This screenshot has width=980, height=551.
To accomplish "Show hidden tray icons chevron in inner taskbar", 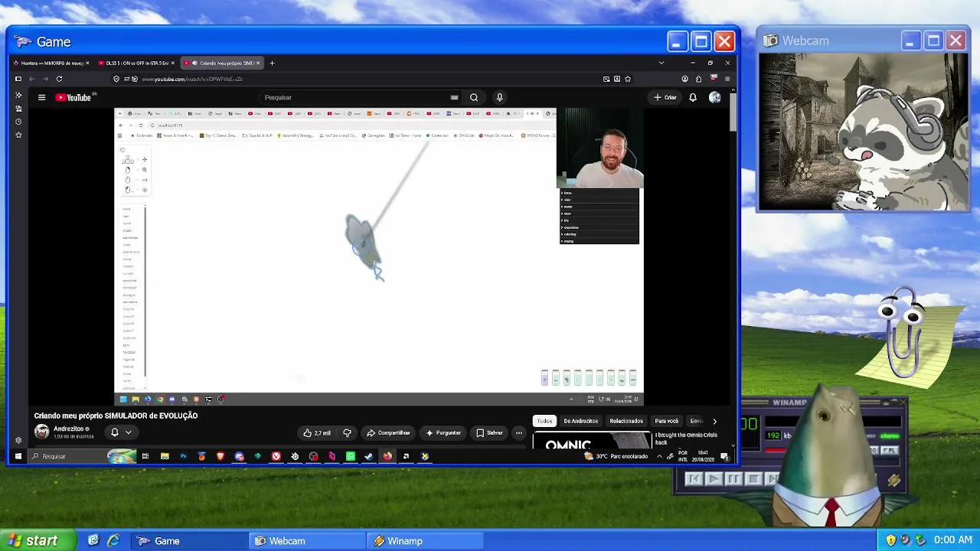I will [659, 456].
